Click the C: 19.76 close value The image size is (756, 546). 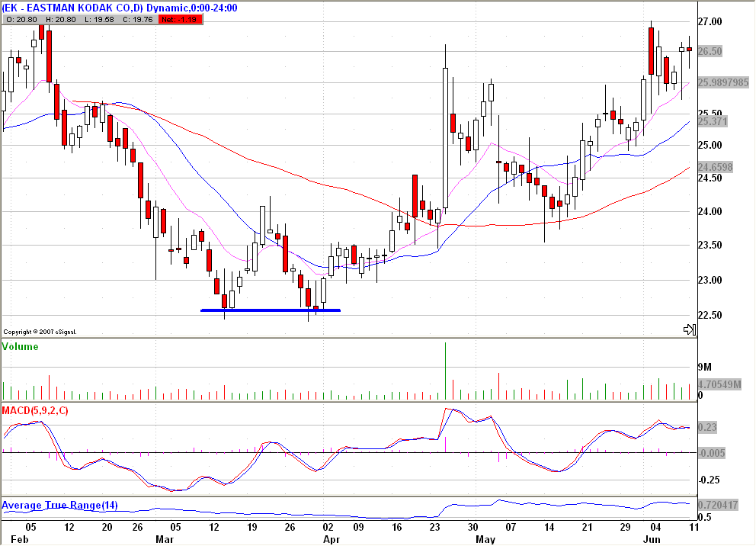[x=138, y=20]
